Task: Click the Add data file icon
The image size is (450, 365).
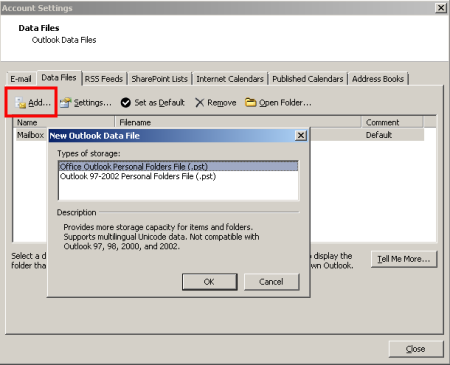Action: coord(21,103)
